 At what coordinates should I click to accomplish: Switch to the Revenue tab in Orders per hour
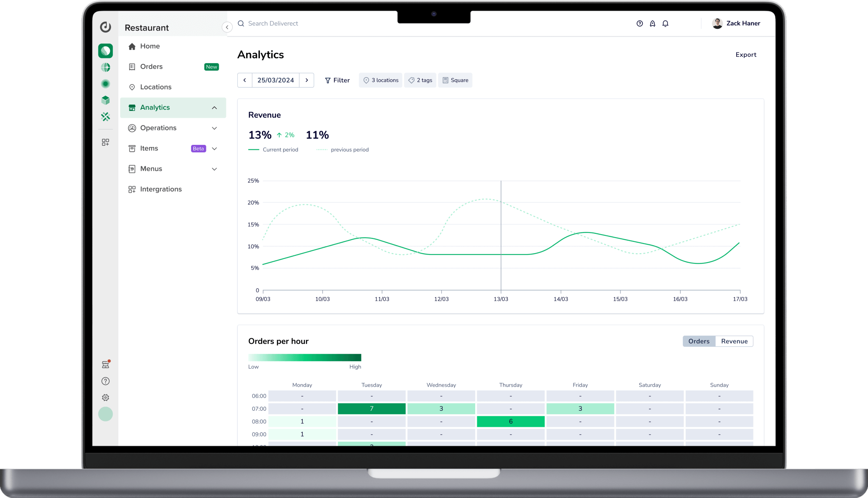point(734,341)
